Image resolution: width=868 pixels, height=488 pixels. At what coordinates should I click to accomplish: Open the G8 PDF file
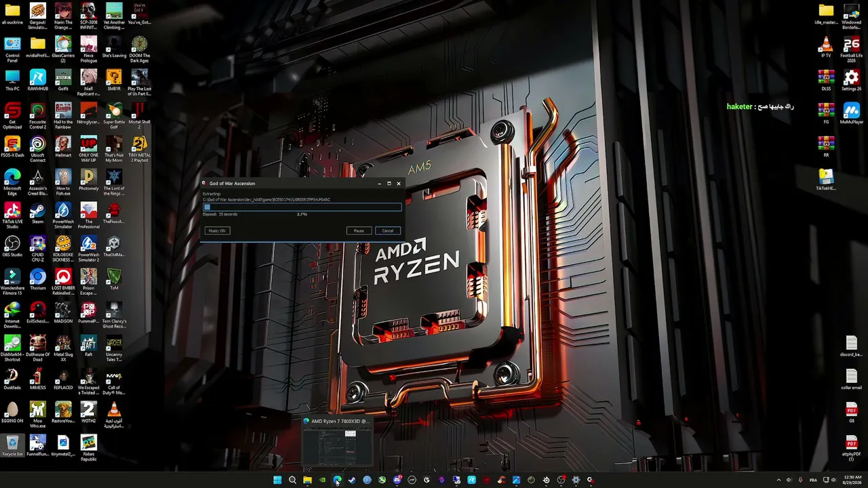(852, 412)
